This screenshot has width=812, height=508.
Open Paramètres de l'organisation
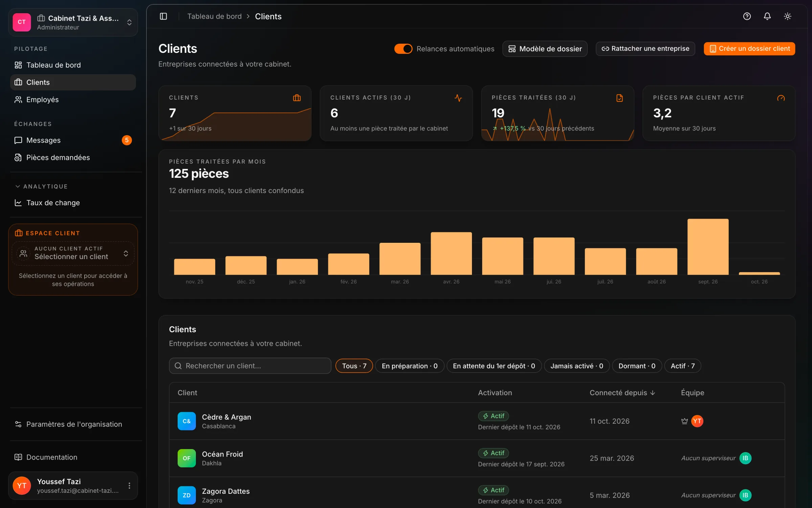73,424
